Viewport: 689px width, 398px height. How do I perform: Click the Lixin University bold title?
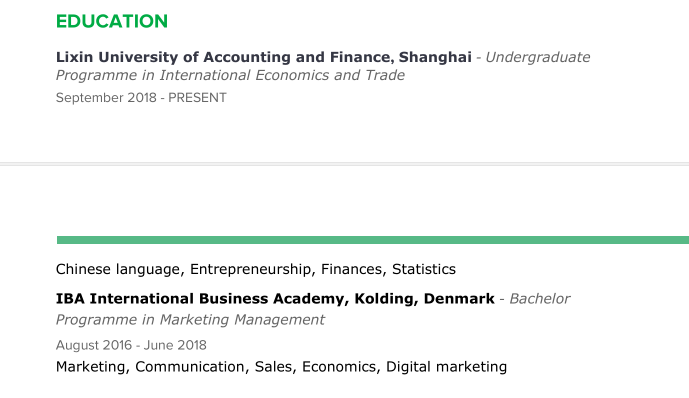(x=264, y=57)
